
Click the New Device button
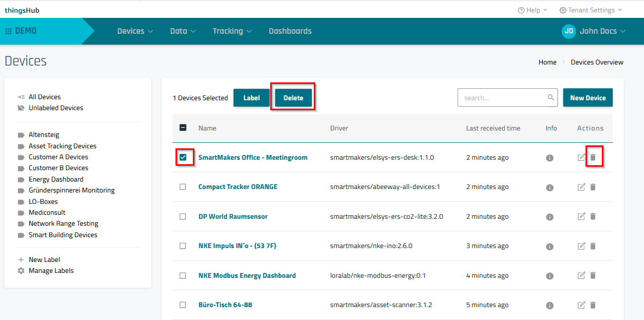(587, 98)
